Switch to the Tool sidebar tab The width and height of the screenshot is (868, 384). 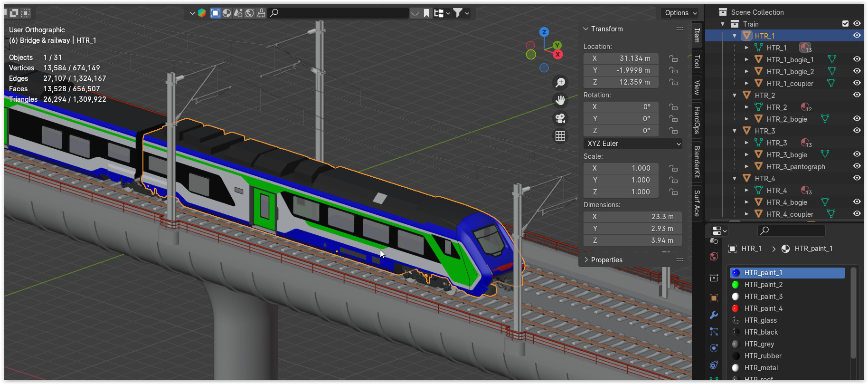point(697,62)
